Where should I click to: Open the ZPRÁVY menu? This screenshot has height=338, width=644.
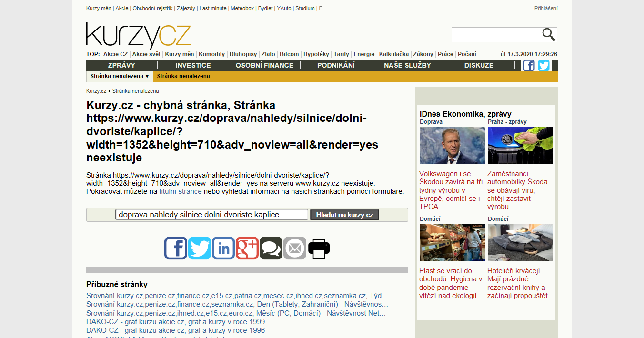pyautogui.click(x=121, y=65)
